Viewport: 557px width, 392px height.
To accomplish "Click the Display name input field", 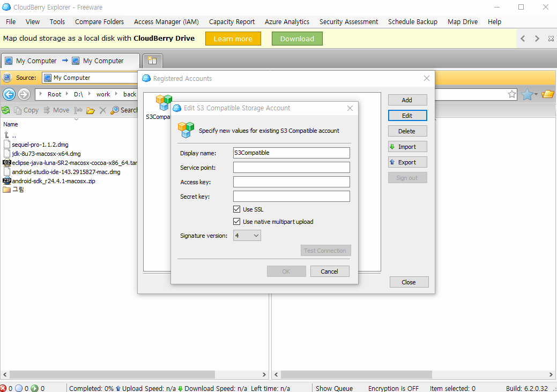I will [291, 153].
